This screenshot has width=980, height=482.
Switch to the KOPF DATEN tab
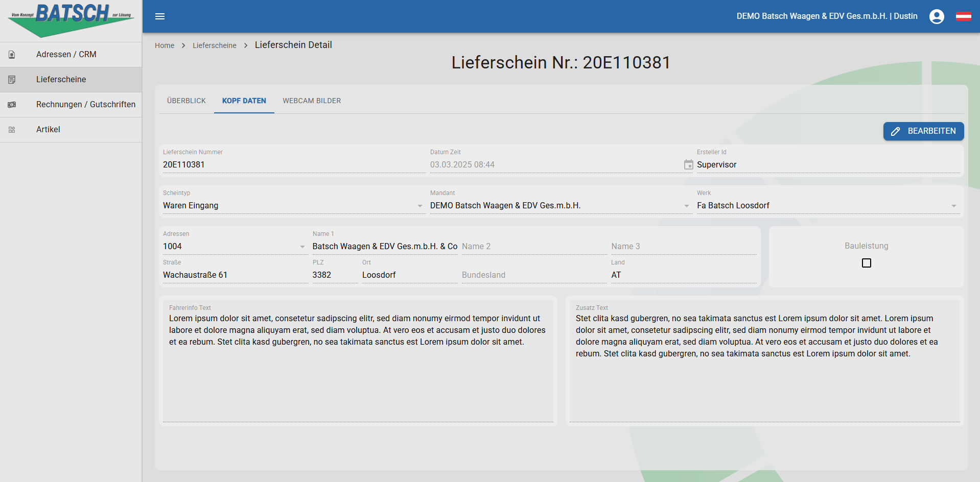(244, 101)
